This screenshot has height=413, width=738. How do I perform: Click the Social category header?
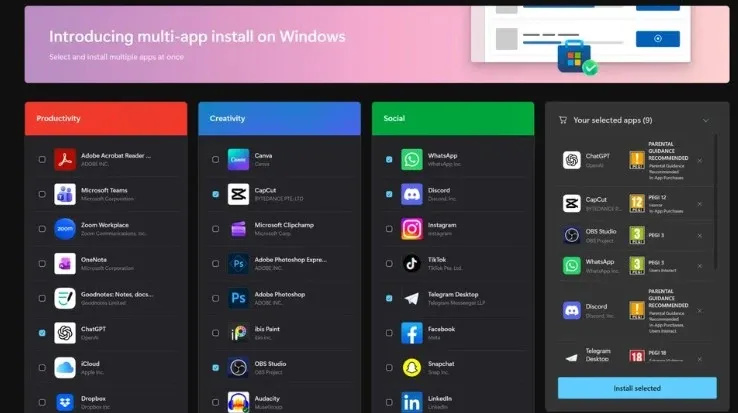pos(453,119)
